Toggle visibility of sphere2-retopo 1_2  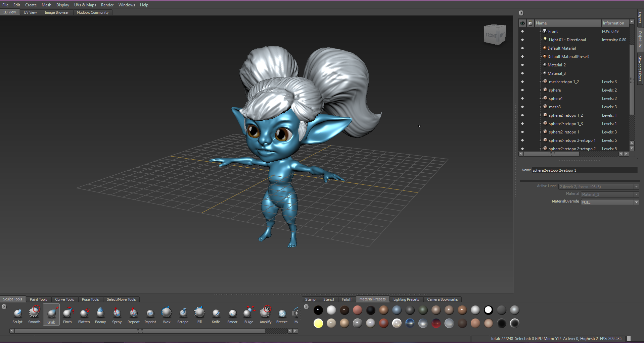coord(522,115)
